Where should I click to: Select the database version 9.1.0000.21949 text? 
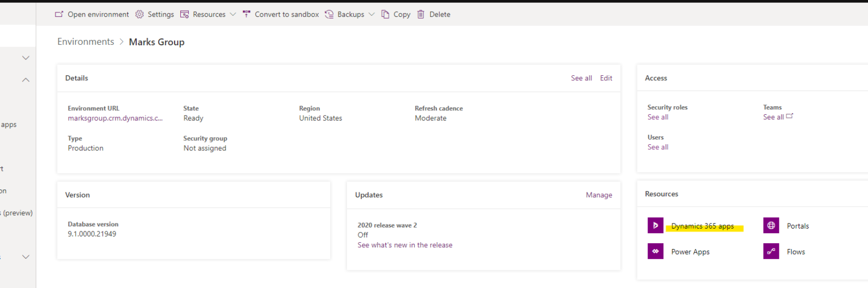coord(92,234)
